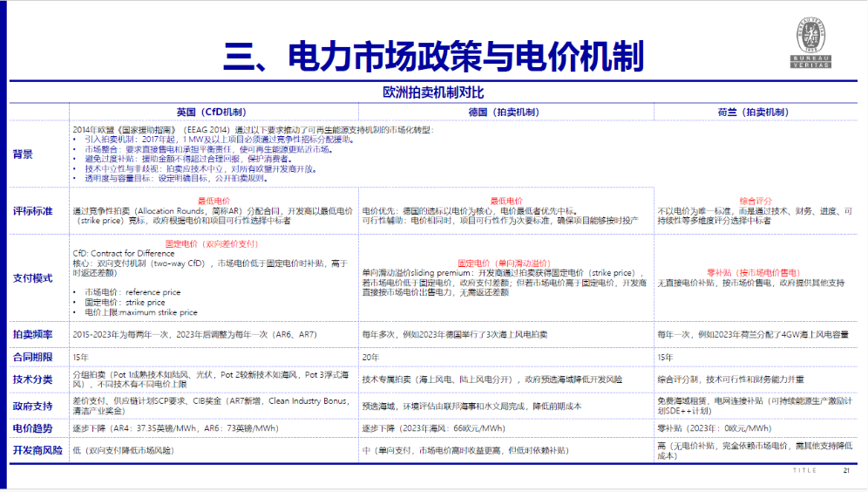Click the row label 合同期限
The image size is (868, 492).
click(32, 358)
